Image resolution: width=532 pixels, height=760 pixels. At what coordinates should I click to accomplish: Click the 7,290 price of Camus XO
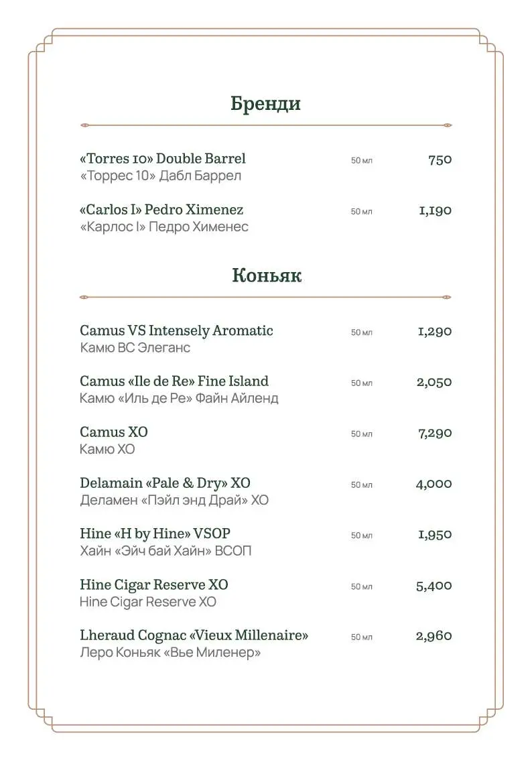point(435,433)
